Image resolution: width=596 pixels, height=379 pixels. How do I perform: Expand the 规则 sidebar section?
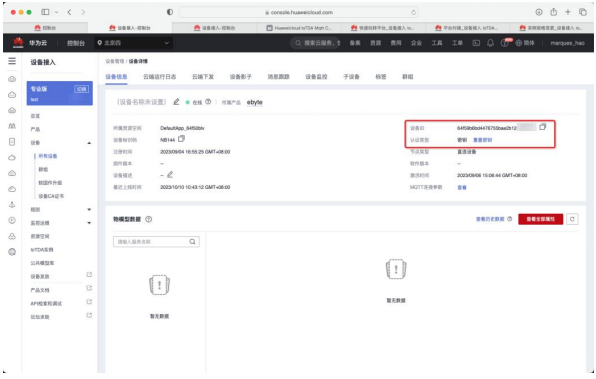pos(89,209)
